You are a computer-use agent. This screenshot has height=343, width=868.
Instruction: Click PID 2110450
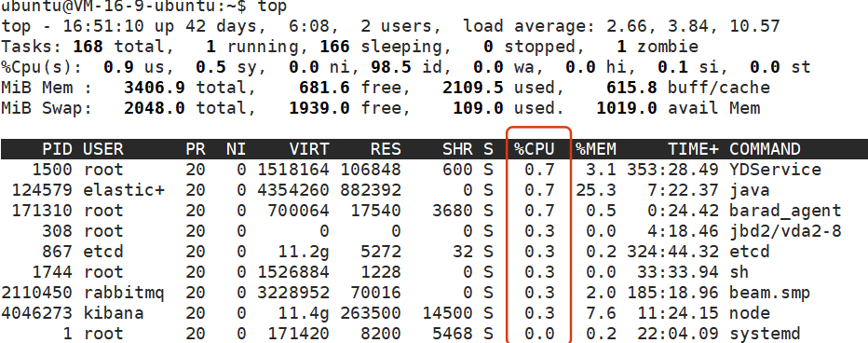36,293
